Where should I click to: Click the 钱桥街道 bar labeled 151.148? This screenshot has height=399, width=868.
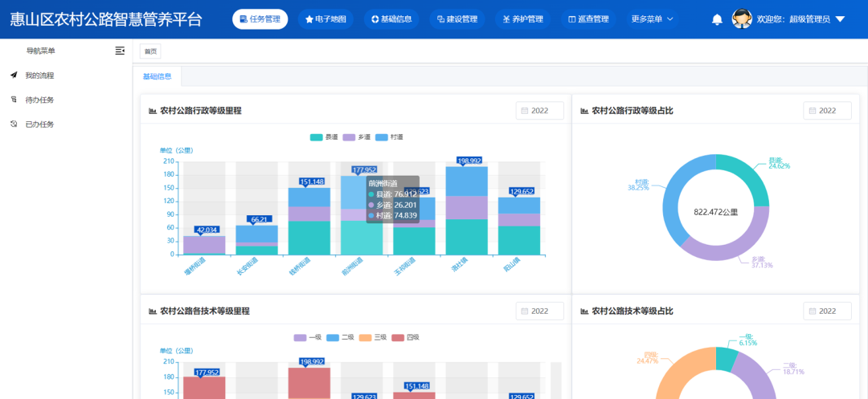point(309,221)
